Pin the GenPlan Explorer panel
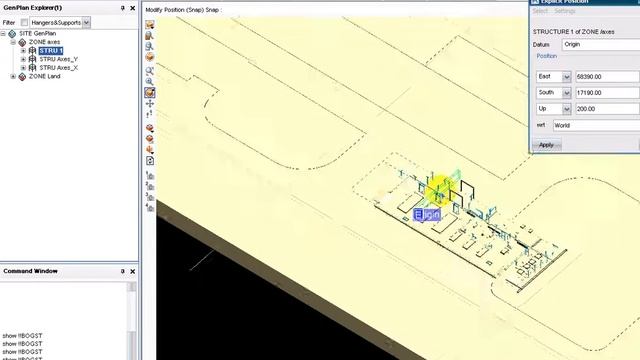This screenshot has width=640, height=360. coord(122,8)
